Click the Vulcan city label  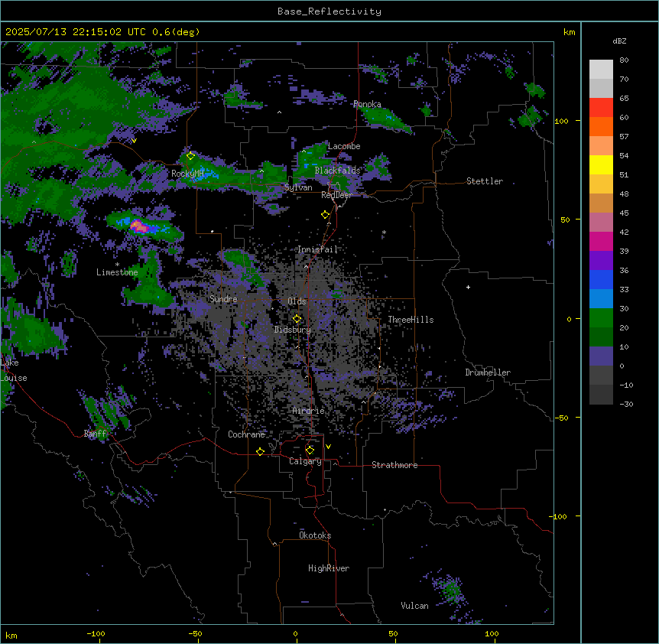pyautogui.click(x=414, y=606)
